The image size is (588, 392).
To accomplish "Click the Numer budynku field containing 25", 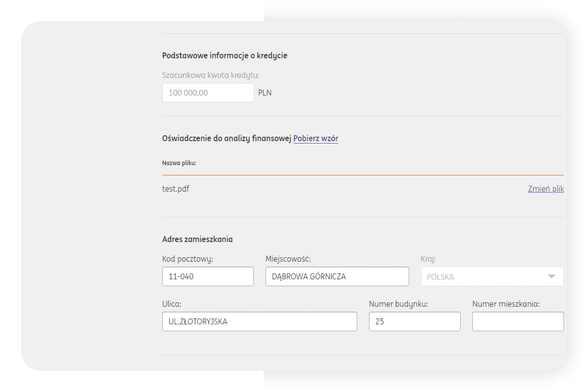I will pyautogui.click(x=414, y=321).
